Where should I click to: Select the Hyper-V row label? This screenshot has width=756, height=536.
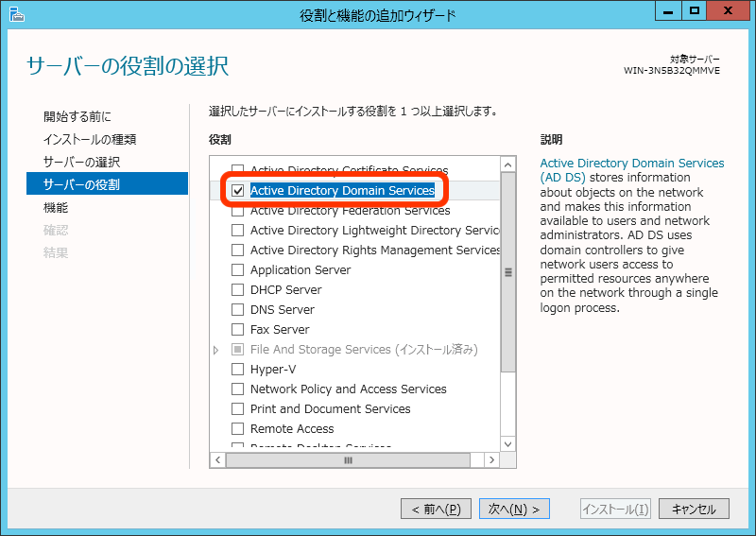[x=273, y=369]
